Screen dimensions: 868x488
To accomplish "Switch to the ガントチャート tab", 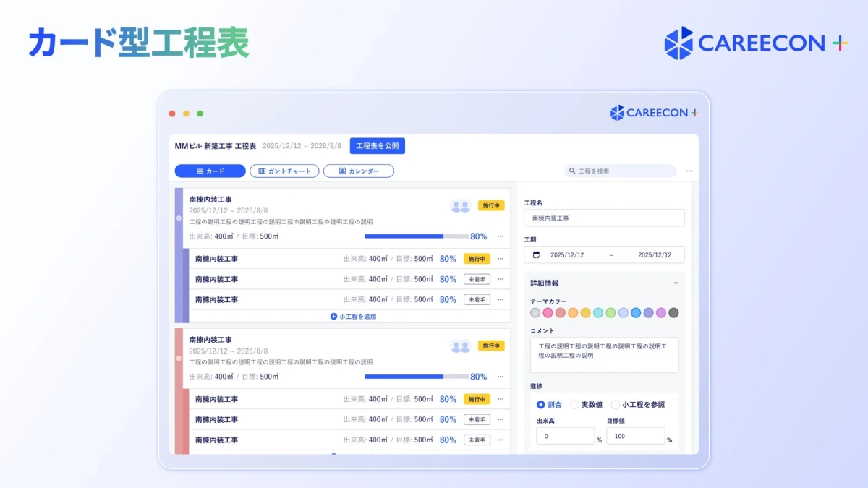I will click(286, 171).
